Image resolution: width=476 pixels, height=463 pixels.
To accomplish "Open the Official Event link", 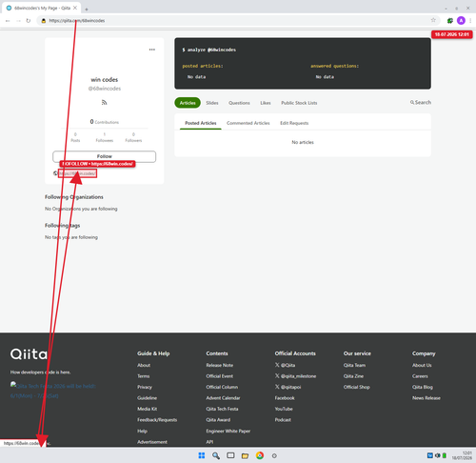I will (220, 376).
